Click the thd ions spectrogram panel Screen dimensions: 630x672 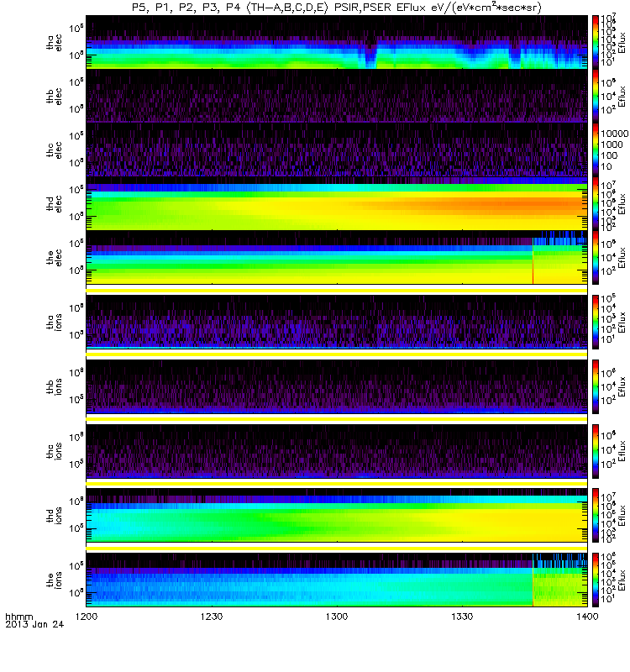tap(337, 515)
